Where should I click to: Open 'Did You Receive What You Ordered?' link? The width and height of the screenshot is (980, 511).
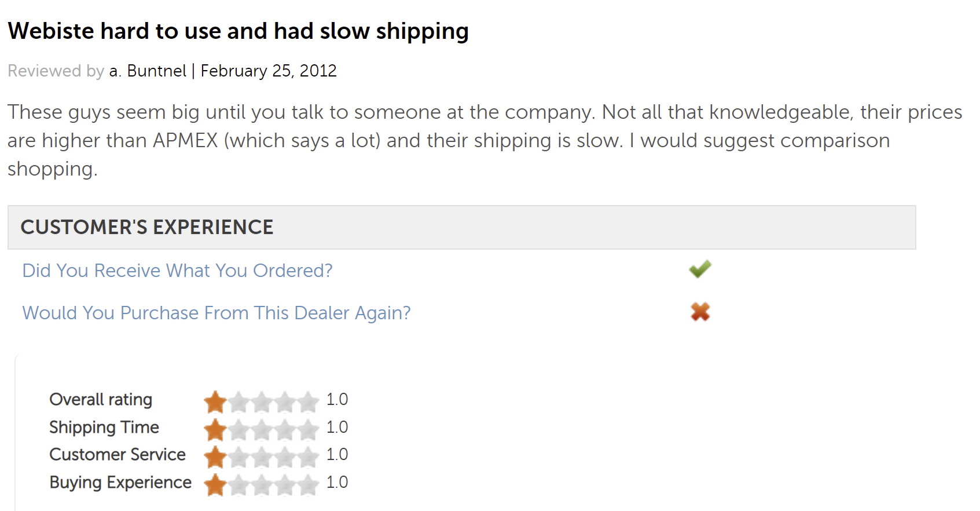[x=177, y=271]
